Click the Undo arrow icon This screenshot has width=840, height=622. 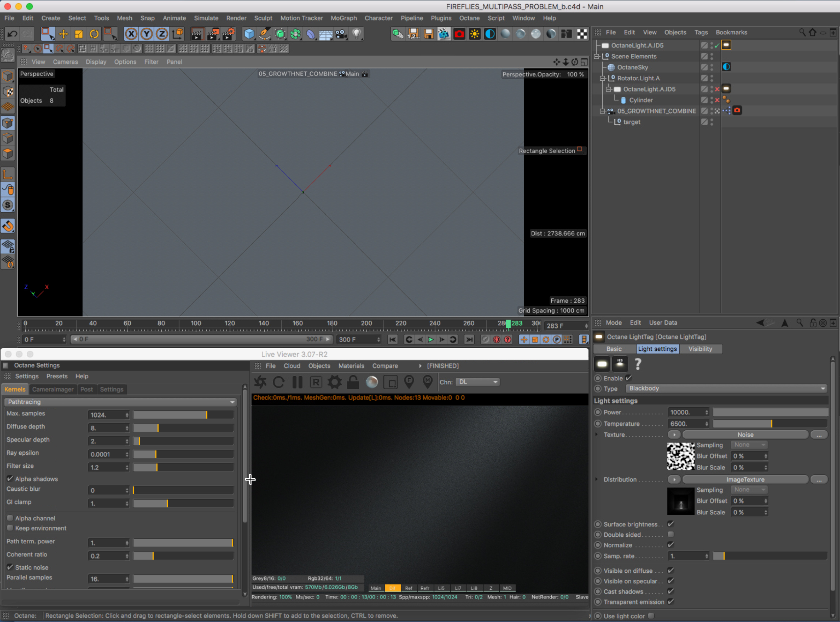[x=12, y=34]
